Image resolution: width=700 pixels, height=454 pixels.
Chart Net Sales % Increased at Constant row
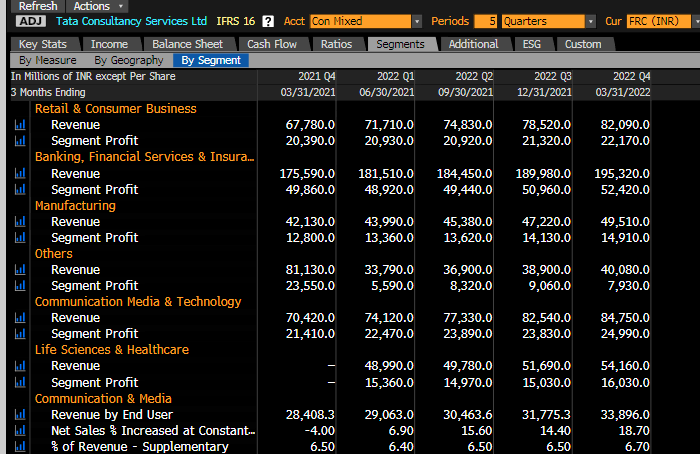point(20,431)
